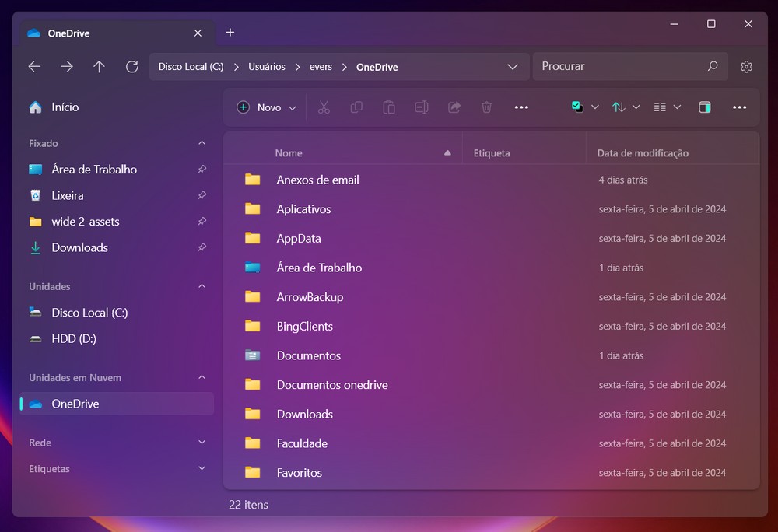This screenshot has width=778, height=532.
Task: Unpin Área de Trabalho from sidebar
Action: pos(202,170)
